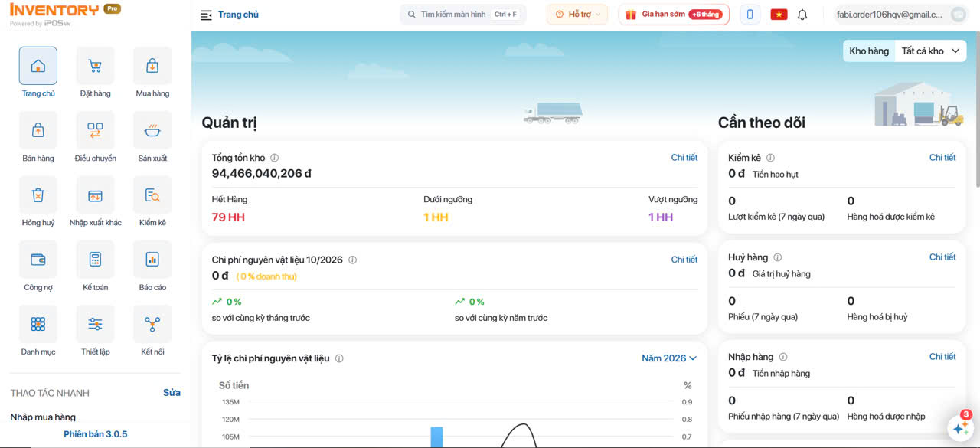Open Chi tiết for Tổng tồn kho

pyautogui.click(x=684, y=158)
